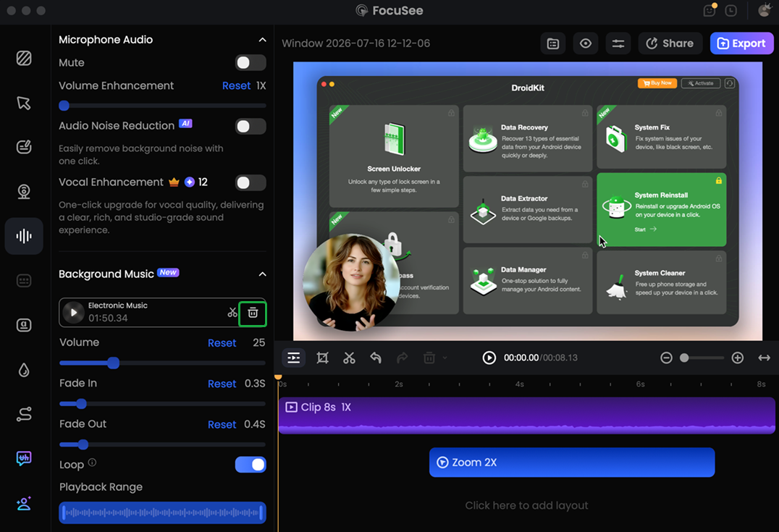Image resolution: width=779 pixels, height=532 pixels.
Task: Open the project list icon next to Share
Action: tap(553, 43)
